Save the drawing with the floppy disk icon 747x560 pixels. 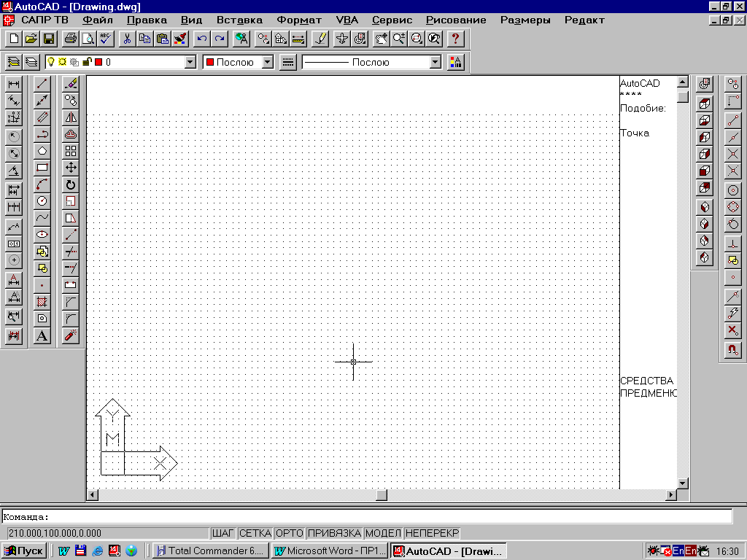point(49,39)
